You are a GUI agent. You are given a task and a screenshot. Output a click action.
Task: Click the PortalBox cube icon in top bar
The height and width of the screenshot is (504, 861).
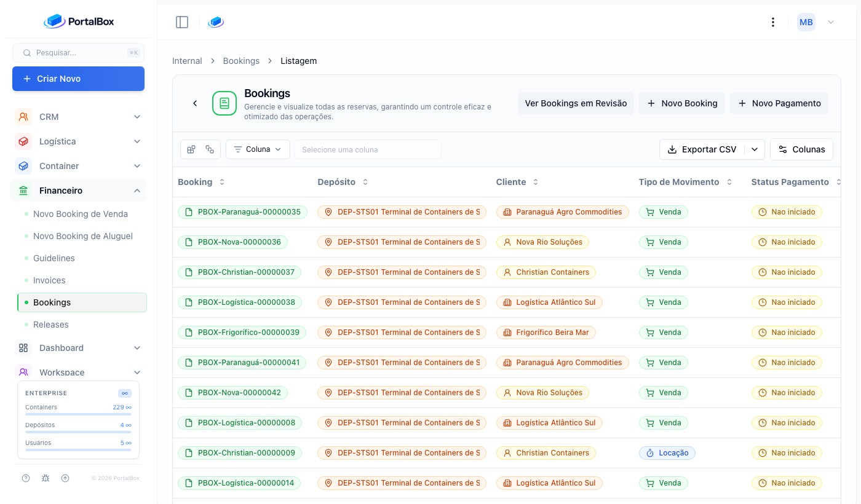point(216,22)
